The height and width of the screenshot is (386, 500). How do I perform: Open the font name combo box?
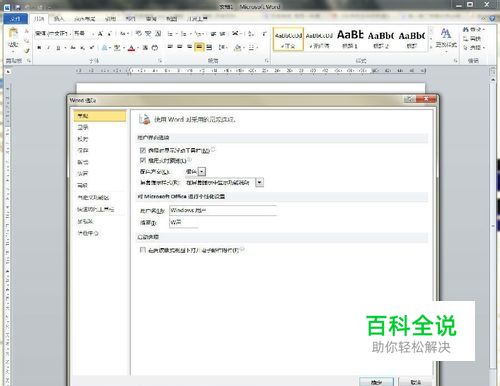[x=53, y=33]
